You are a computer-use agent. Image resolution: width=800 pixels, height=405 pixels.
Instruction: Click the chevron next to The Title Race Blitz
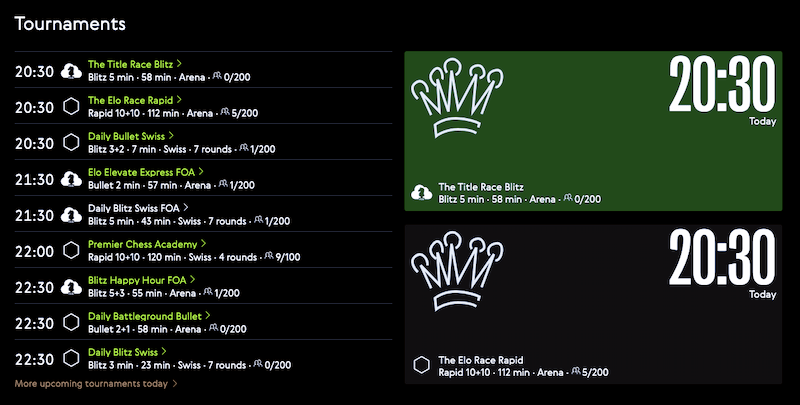click(x=179, y=64)
